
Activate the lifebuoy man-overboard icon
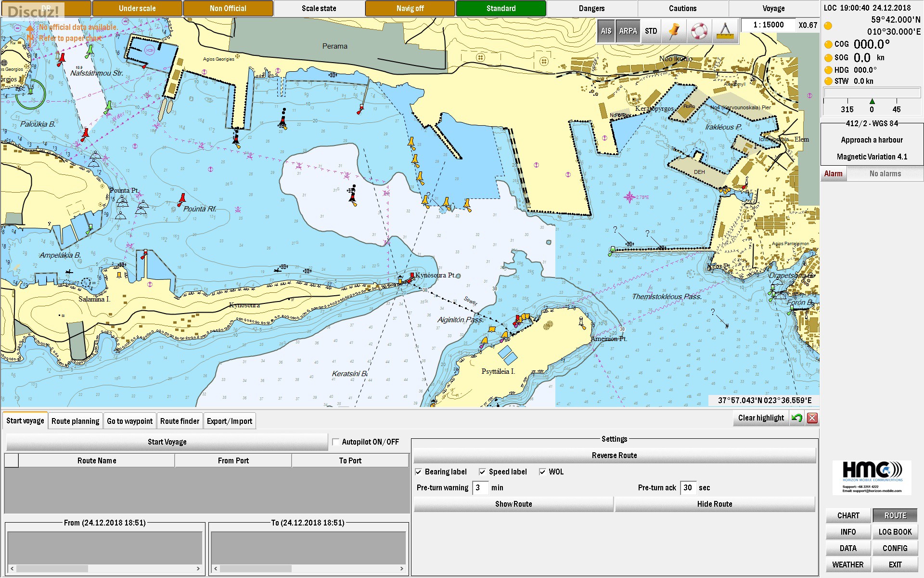[699, 31]
